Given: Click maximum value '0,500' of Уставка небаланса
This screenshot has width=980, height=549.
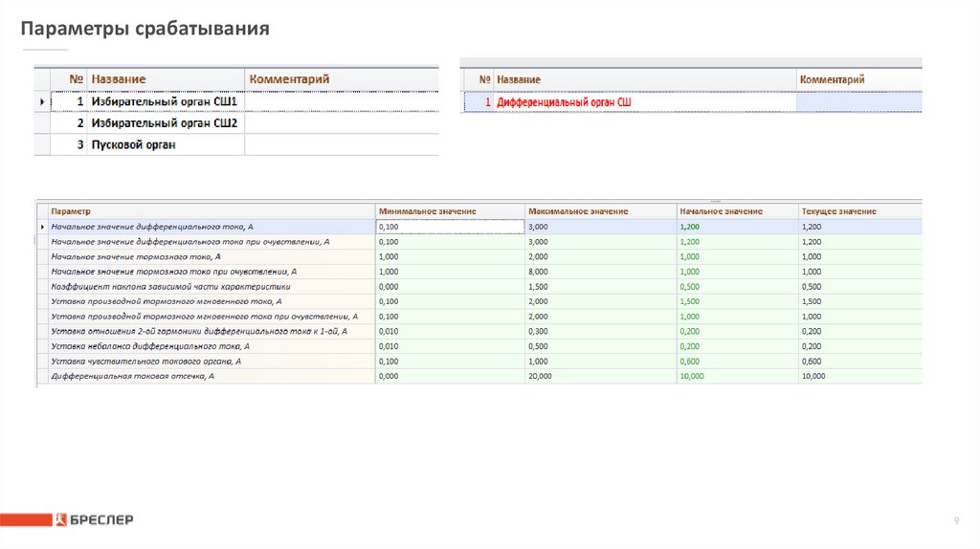Looking at the screenshot, I should 601,346.
